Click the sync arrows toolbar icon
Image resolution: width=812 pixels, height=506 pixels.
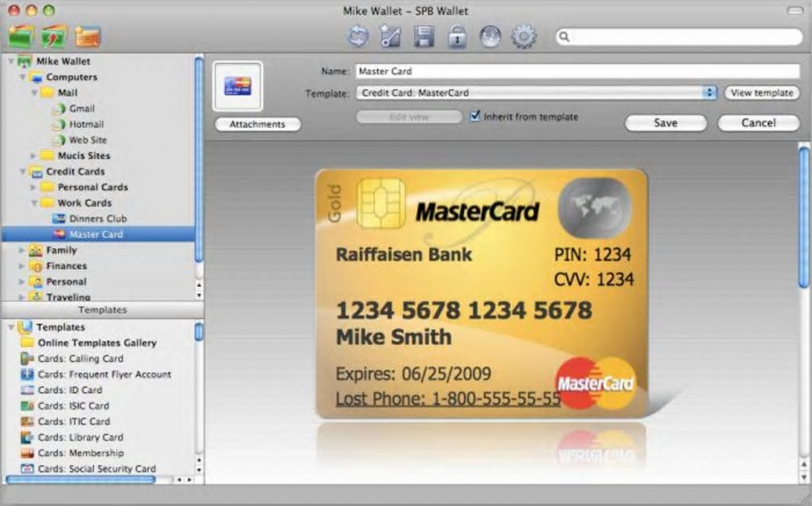pos(357,37)
